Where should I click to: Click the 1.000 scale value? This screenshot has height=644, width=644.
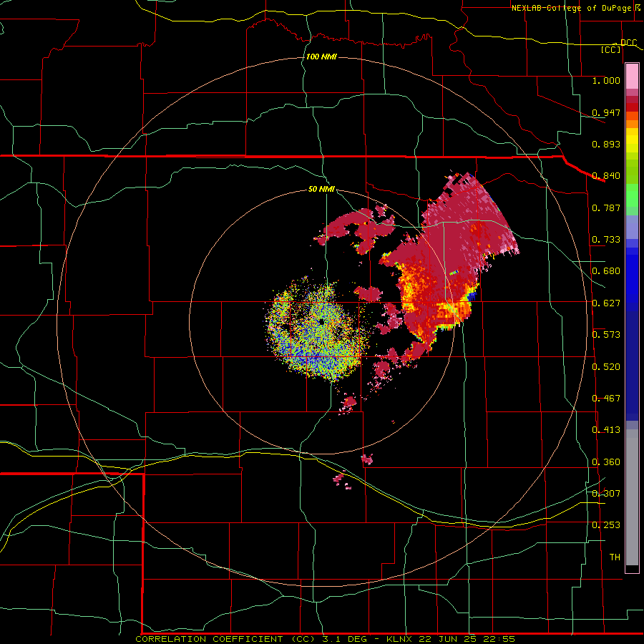[x=606, y=80]
